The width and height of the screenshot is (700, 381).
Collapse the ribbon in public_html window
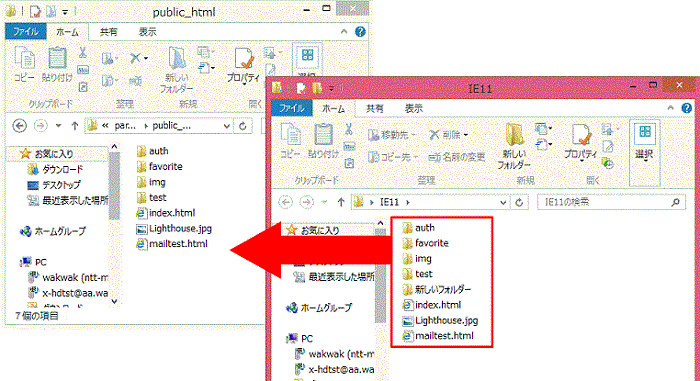pos(344,31)
